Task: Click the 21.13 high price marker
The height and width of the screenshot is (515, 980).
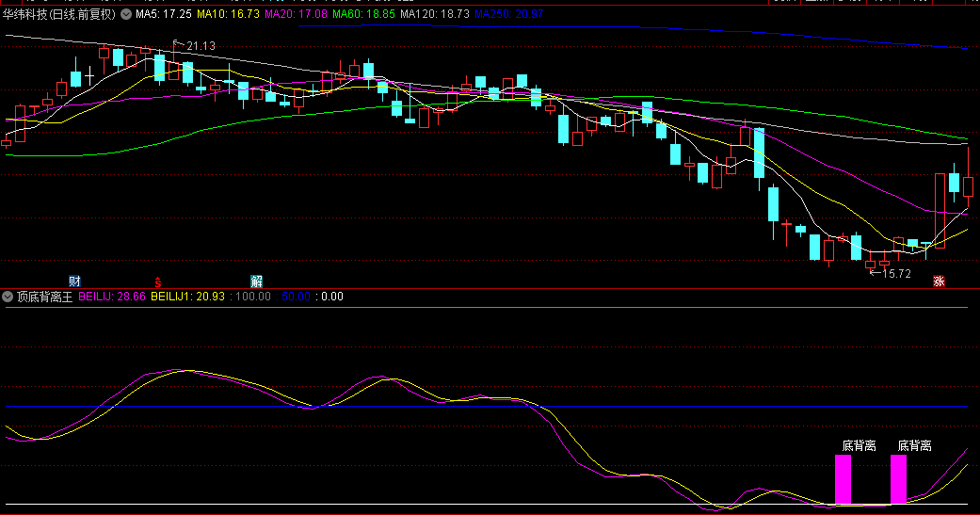Action: pyautogui.click(x=200, y=46)
